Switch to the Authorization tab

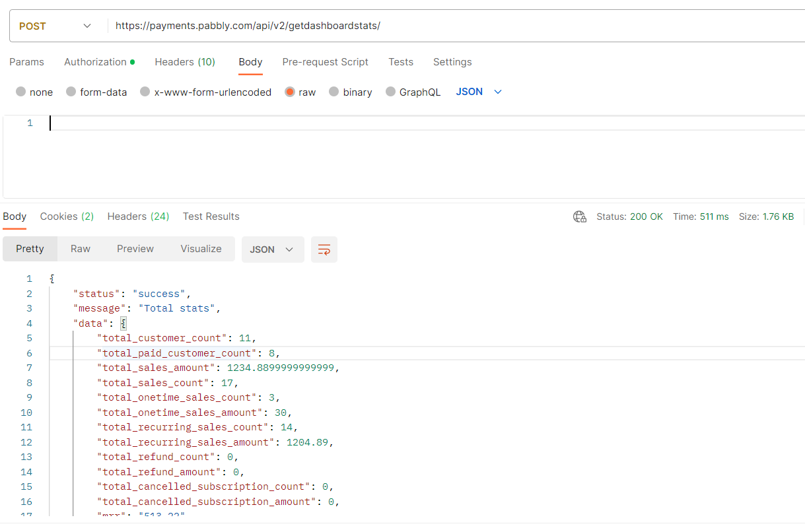point(99,62)
